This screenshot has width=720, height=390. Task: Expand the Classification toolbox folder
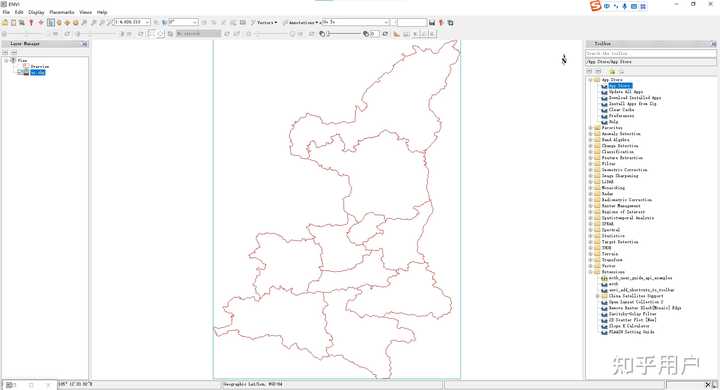coord(591,152)
